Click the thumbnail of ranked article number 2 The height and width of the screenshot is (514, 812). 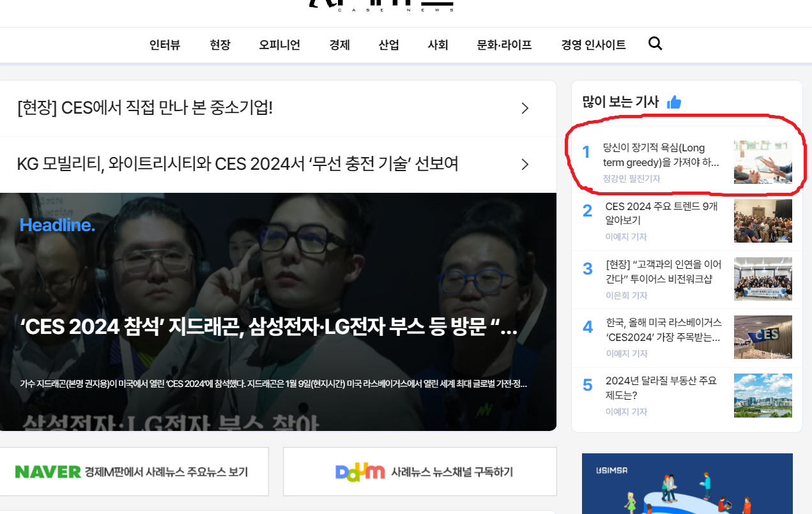(763, 220)
